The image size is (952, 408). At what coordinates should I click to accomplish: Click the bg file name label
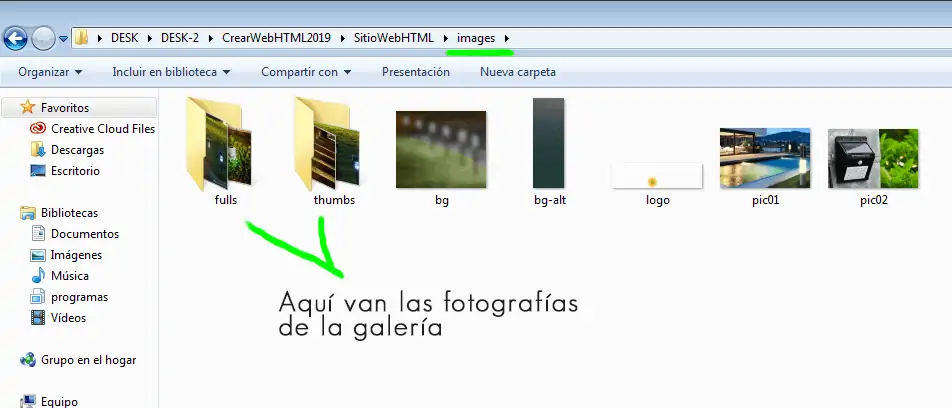[x=442, y=200]
